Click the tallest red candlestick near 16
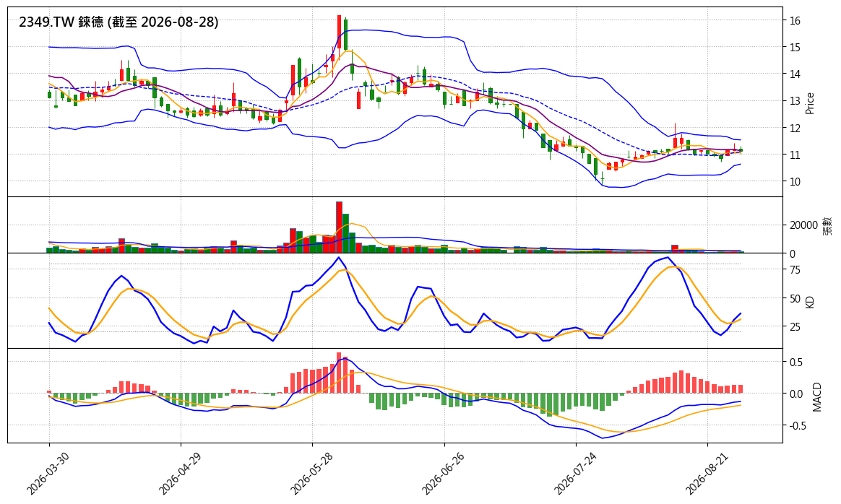Screen dimensions: 841x504 339,32
